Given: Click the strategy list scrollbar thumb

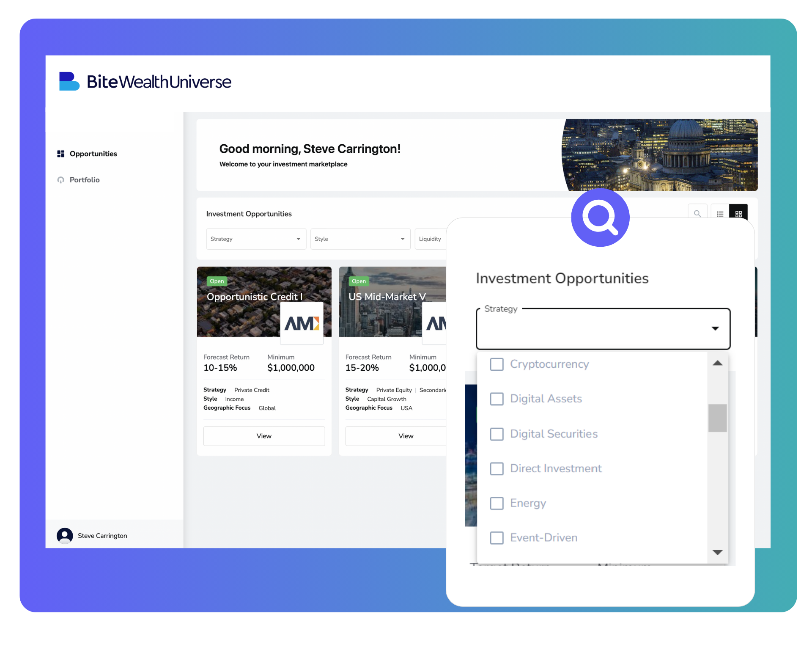Looking at the screenshot, I should pyautogui.click(x=717, y=418).
